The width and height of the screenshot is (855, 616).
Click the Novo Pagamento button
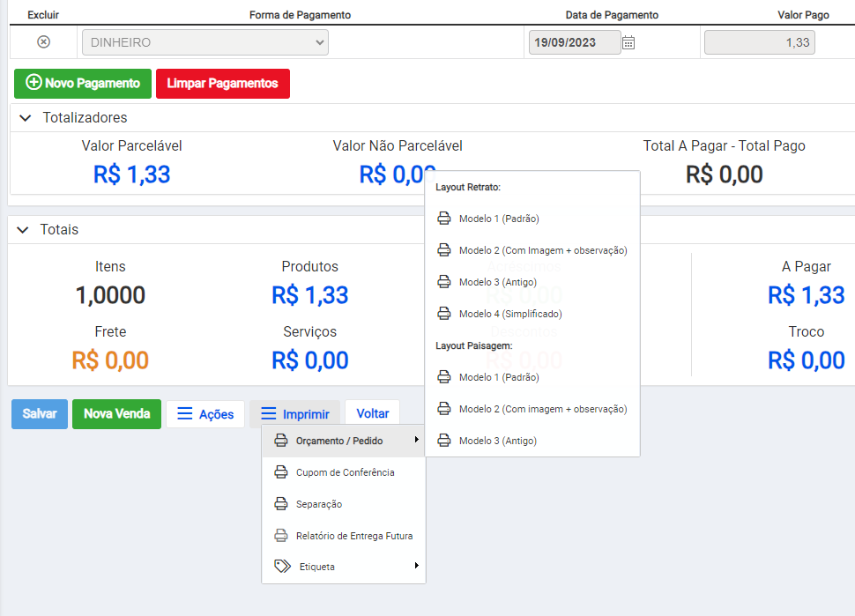[83, 84]
